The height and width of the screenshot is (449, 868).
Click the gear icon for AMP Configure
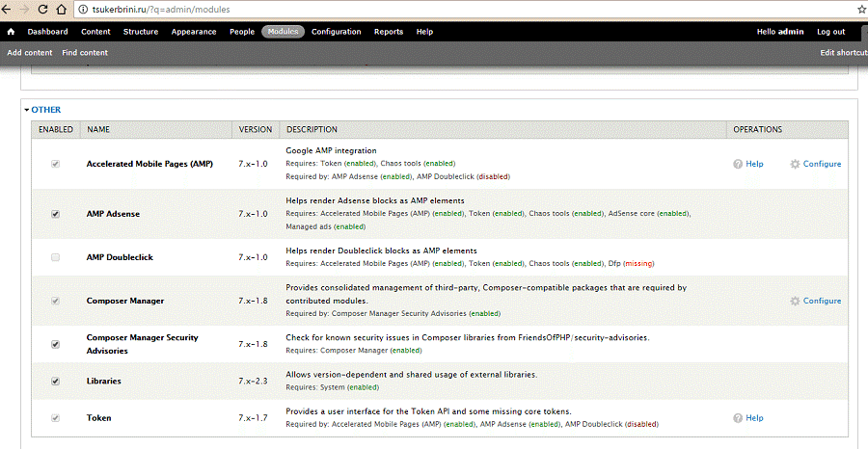click(795, 164)
